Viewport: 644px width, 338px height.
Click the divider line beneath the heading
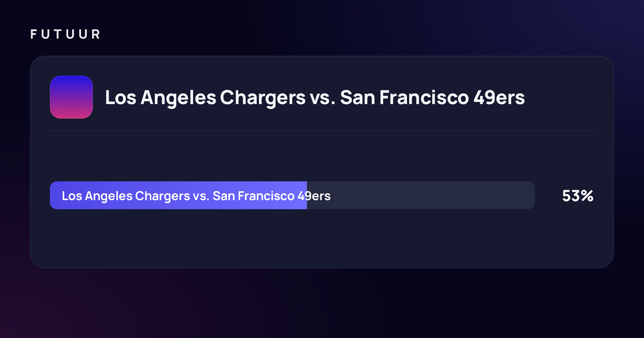tap(322, 131)
